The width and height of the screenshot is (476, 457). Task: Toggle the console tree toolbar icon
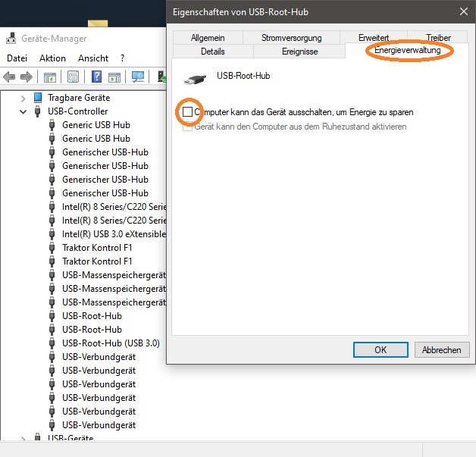(x=50, y=77)
